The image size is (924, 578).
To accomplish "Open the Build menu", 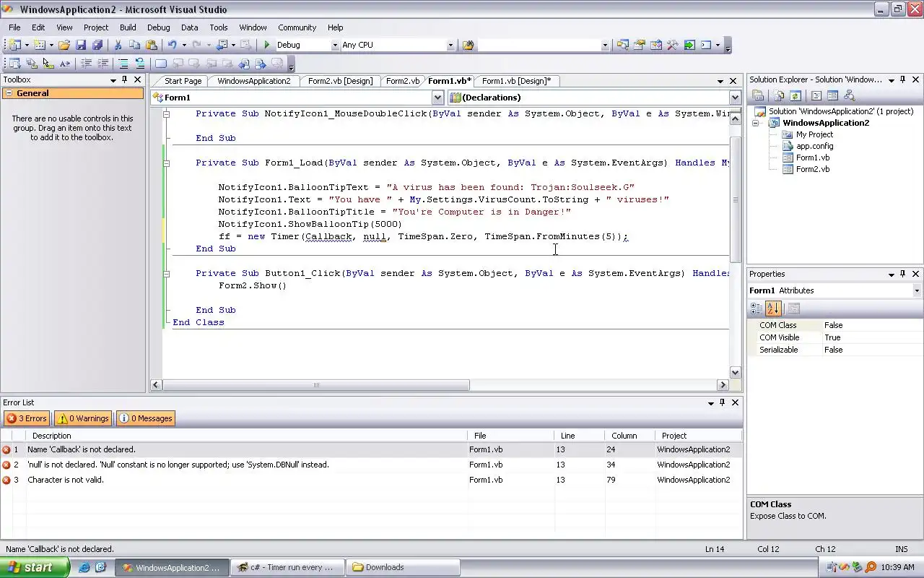I will [128, 27].
